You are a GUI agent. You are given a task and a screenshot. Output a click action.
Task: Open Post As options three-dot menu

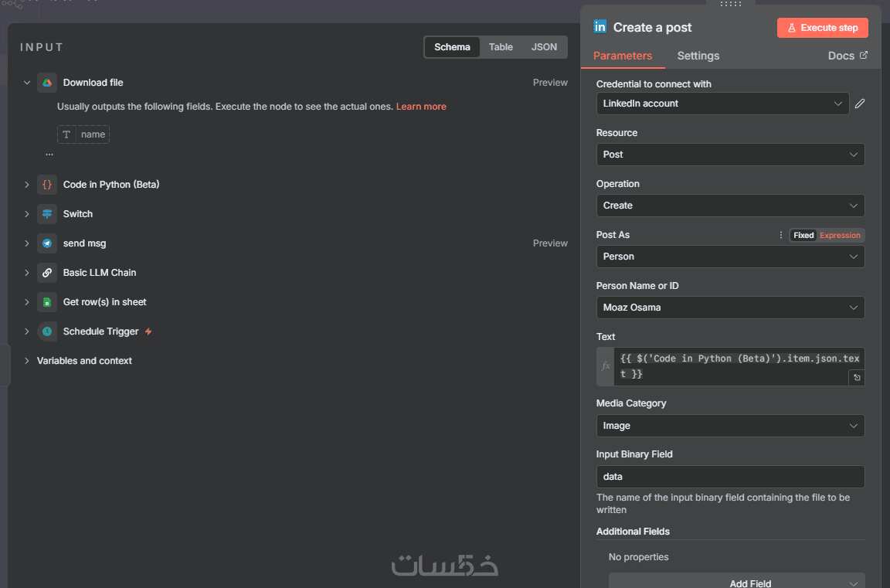[781, 235]
